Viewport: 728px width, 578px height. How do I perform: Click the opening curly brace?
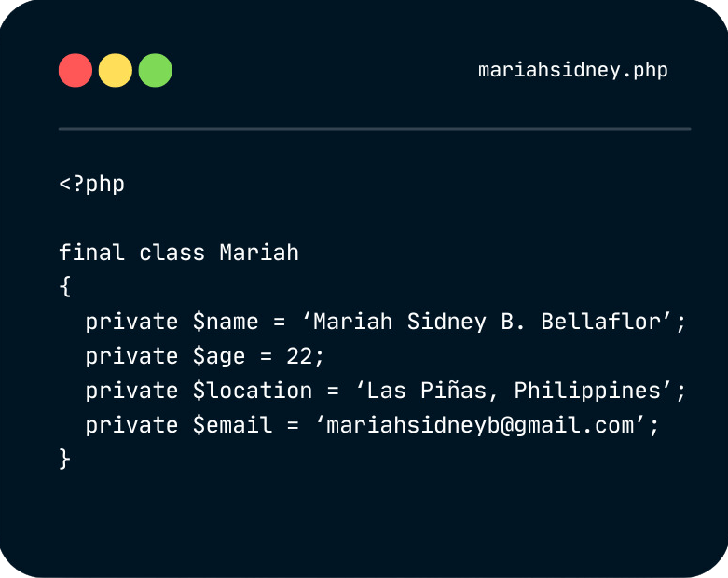(65, 286)
